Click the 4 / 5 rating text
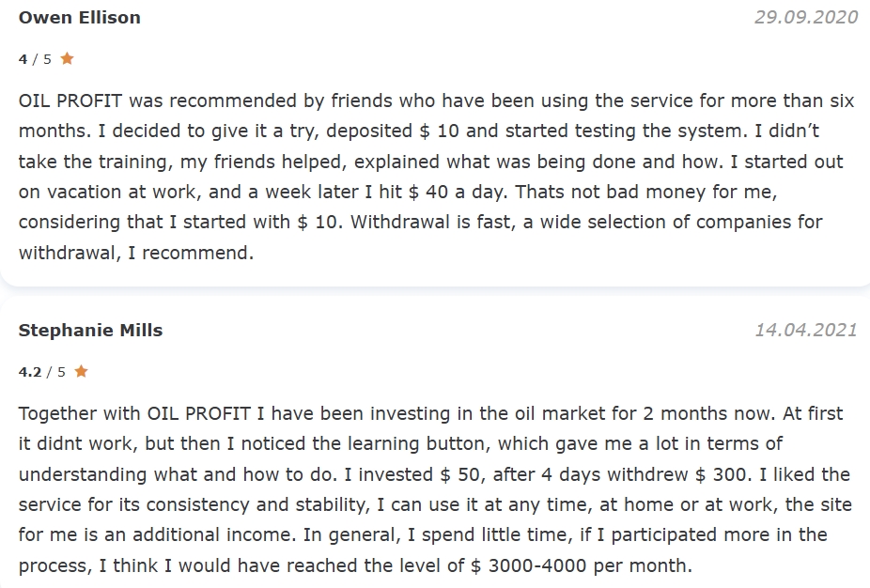This screenshot has height=588, width=870. [35, 59]
